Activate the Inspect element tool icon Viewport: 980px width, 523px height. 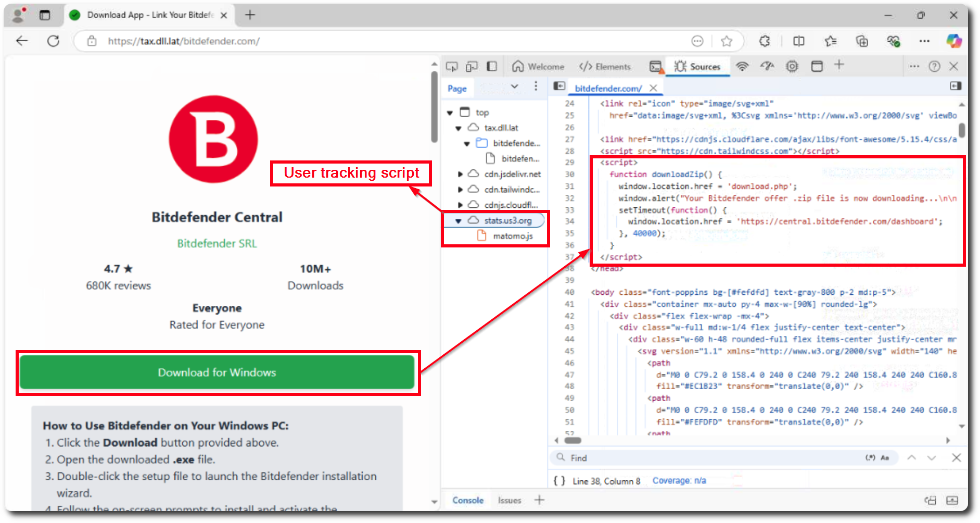click(x=452, y=67)
